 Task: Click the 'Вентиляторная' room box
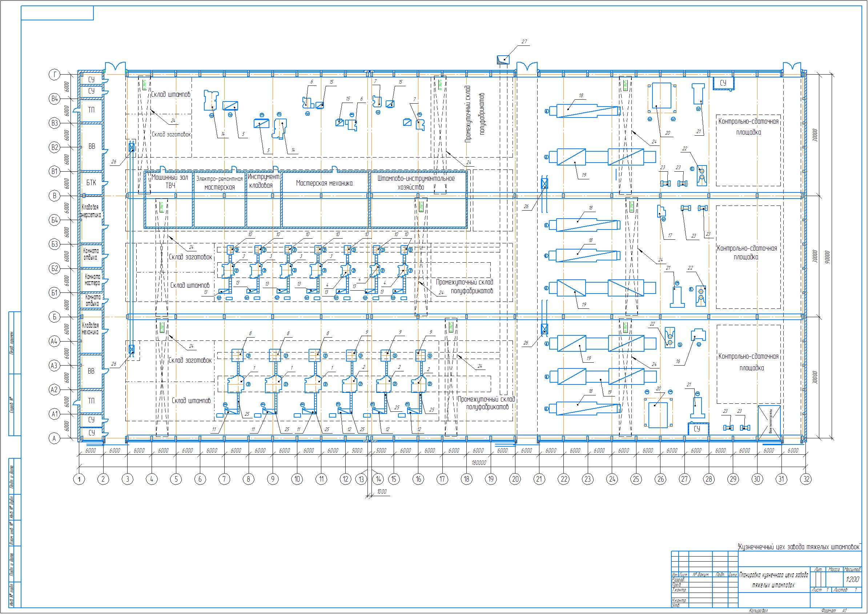coord(769,423)
